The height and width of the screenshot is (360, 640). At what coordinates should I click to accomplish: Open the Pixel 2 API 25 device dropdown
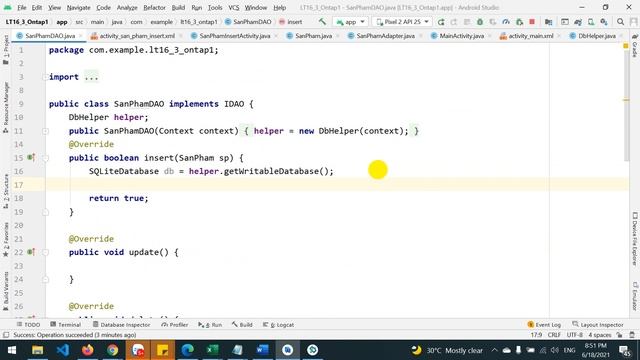click(402, 22)
